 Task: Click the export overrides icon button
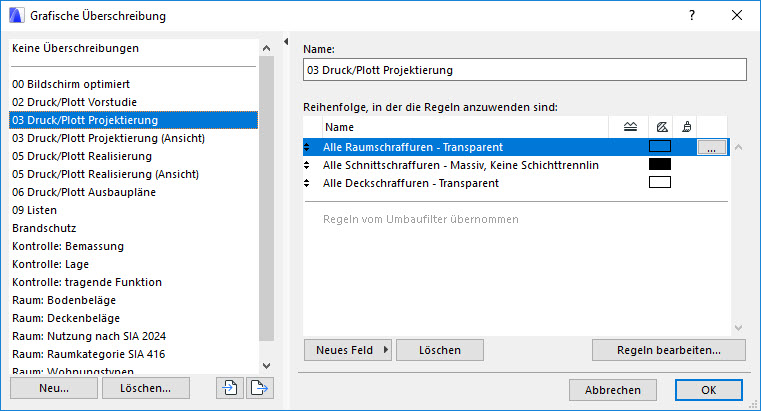point(260,388)
